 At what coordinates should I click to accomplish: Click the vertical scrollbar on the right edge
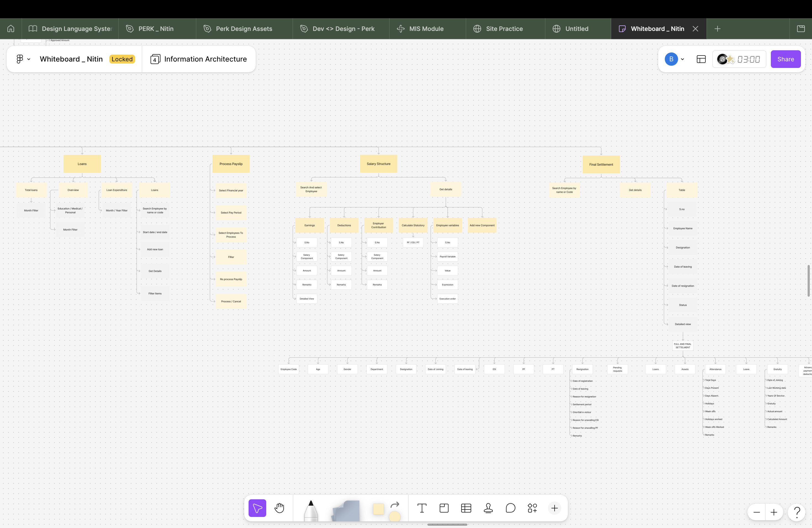(x=808, y=280)
